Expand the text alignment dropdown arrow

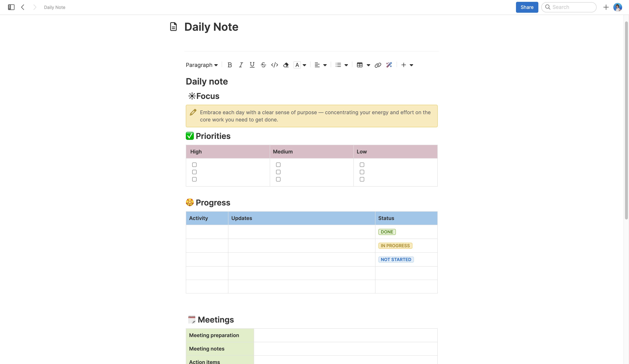tap(325, 65)
